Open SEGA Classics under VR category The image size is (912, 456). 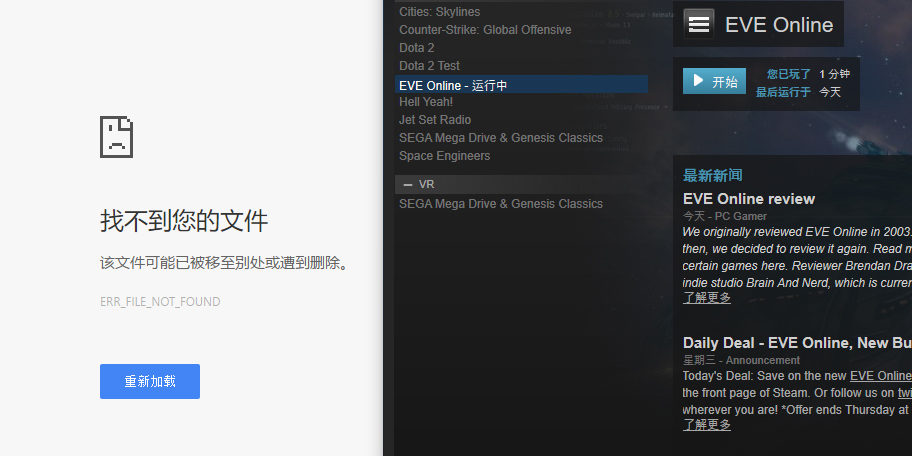[501, 204]
